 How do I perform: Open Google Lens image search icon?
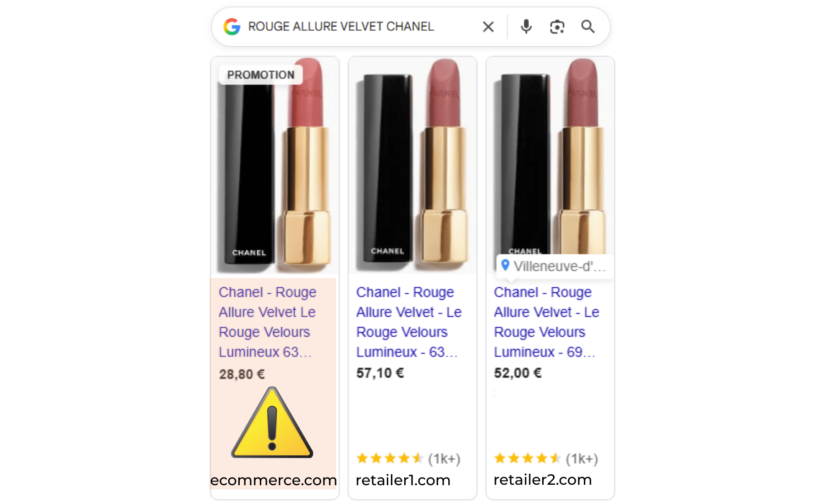[557, 27]
